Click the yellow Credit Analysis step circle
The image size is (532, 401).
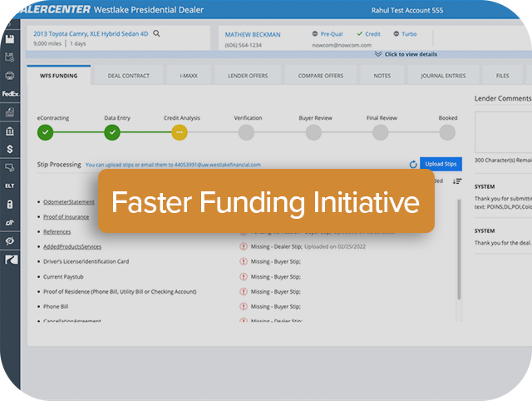pyautogui.click(x=180, y=132)
